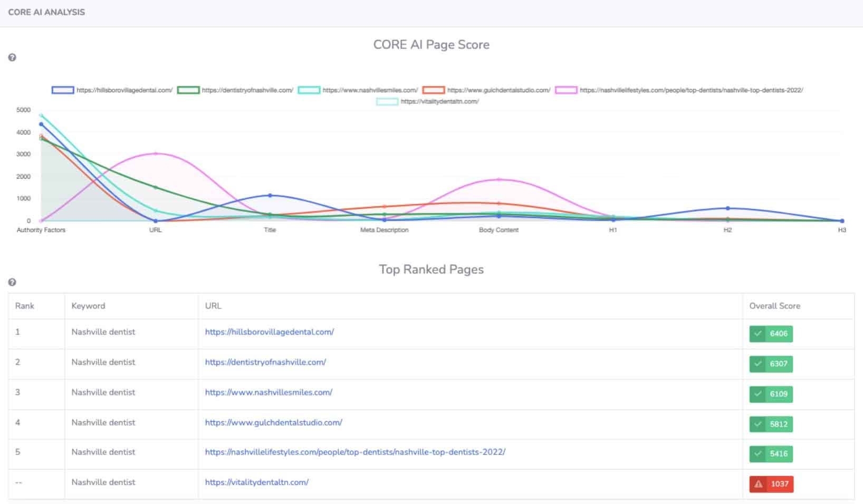This screenshot has height=504, width=863.
Task: Toggle hillsborovillagedental.com legend swatch in chart
Action: pos(62,90)
